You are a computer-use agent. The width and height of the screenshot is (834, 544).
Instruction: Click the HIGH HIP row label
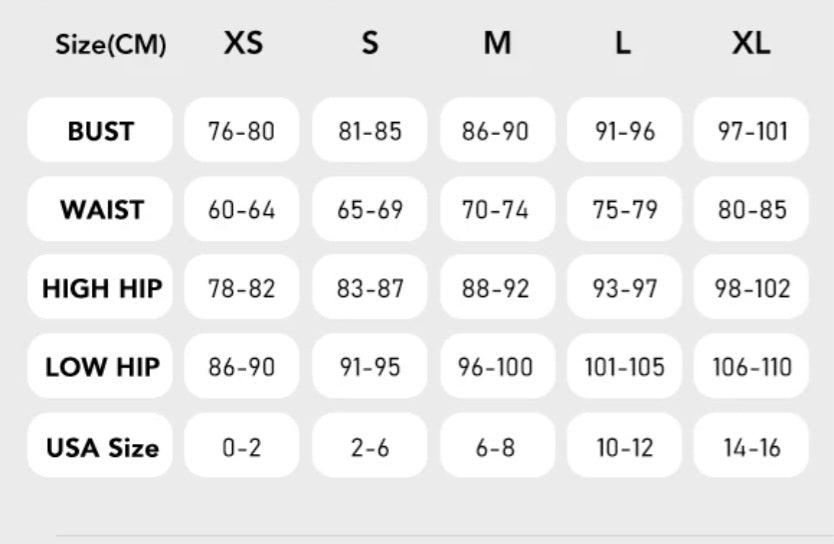point(101,289)
